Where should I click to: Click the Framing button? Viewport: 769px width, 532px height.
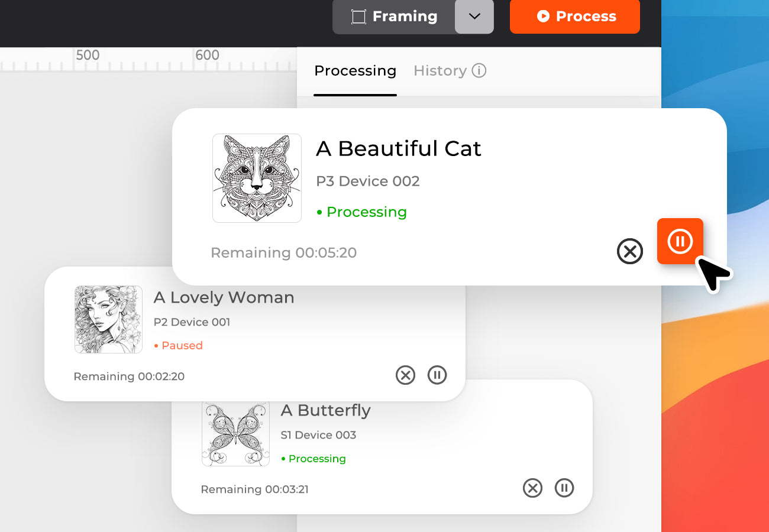(x=394, y=17)
